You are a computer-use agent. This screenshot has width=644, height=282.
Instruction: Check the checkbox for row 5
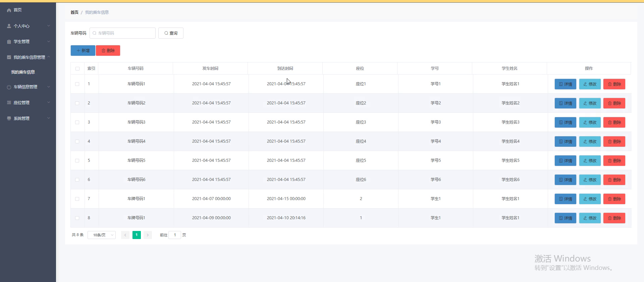[x=77, y=160]
